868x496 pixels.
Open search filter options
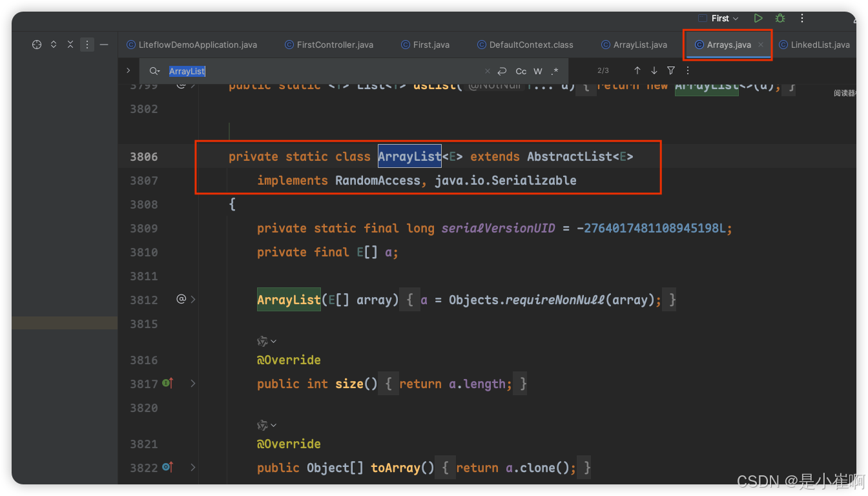(x=671, y=70)
